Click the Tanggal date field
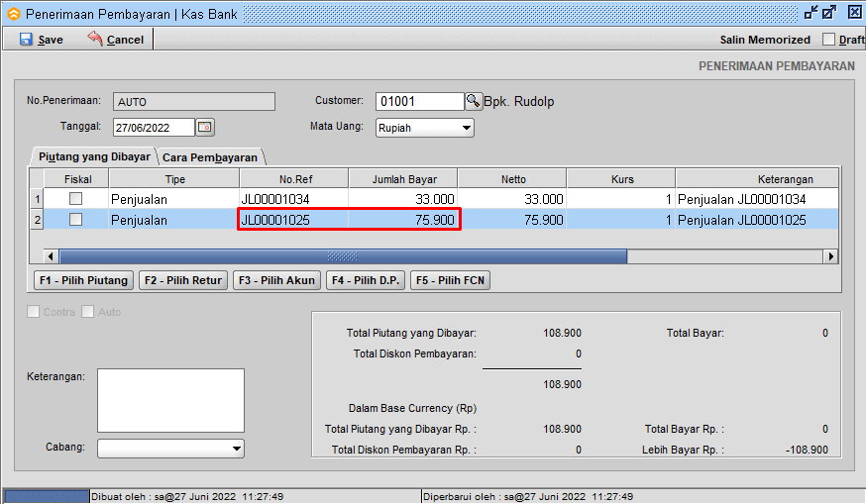This screenshot has width=866, height=504. click(155, 128)
